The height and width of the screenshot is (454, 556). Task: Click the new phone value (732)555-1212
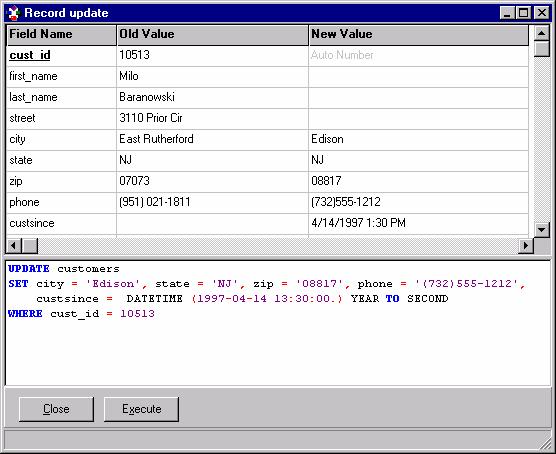tap(346, 202)
